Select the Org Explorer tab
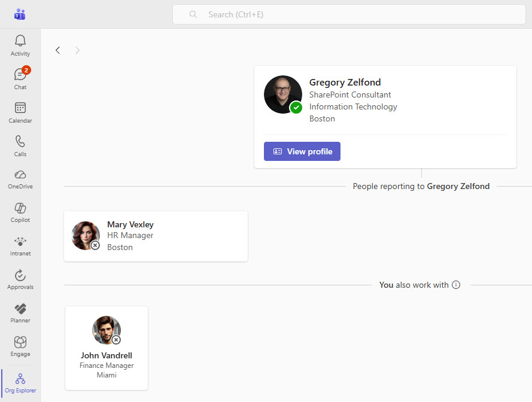 20,383
